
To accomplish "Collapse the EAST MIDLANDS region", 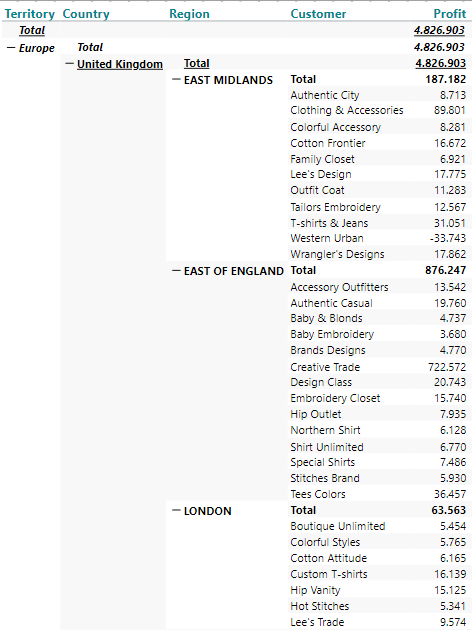I will point(176,80).
